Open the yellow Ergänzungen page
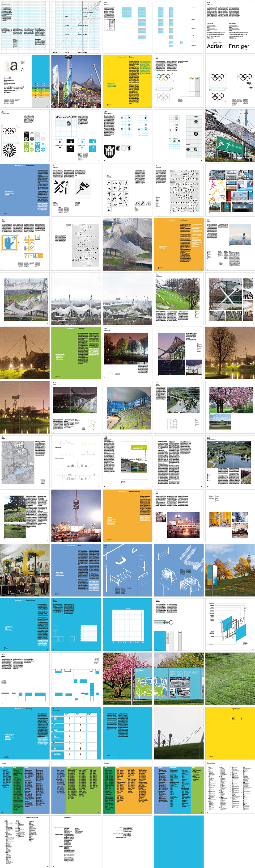 230,733
